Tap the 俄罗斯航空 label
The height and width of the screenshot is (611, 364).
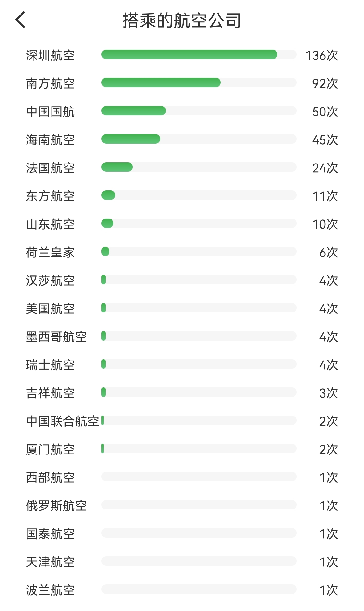[56, 506]
